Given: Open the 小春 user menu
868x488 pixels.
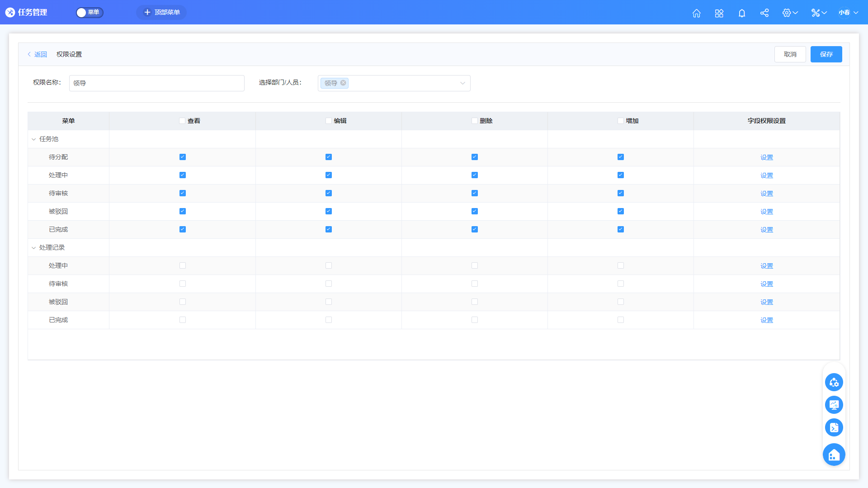Looking at the screenshot, I should (x=848, y=13).
